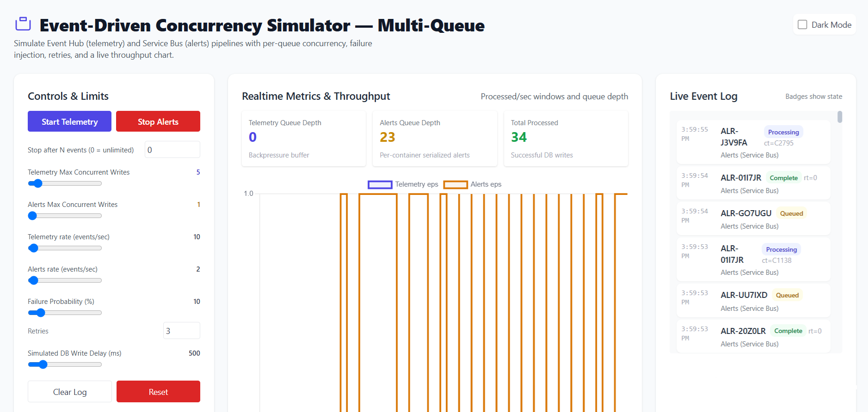Click the Simulated DB Write Delay slider
This screenshot has width=868, height=412.
point(65,364)
